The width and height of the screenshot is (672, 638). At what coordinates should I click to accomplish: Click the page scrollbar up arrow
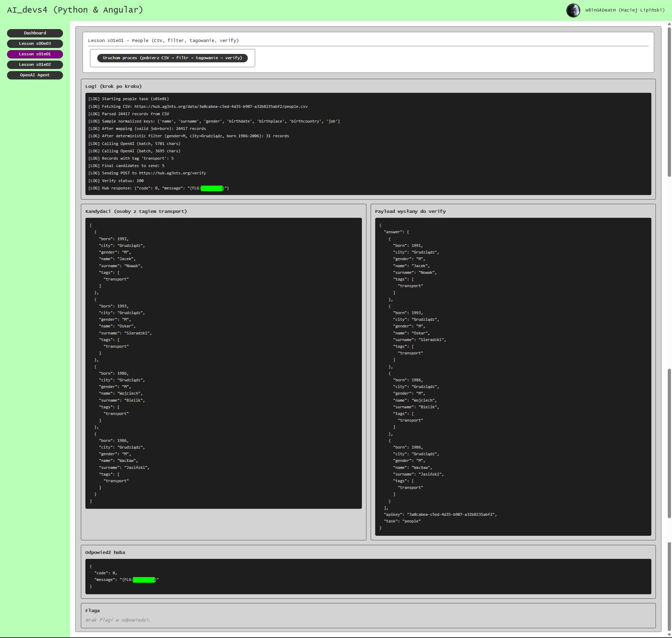669,24
